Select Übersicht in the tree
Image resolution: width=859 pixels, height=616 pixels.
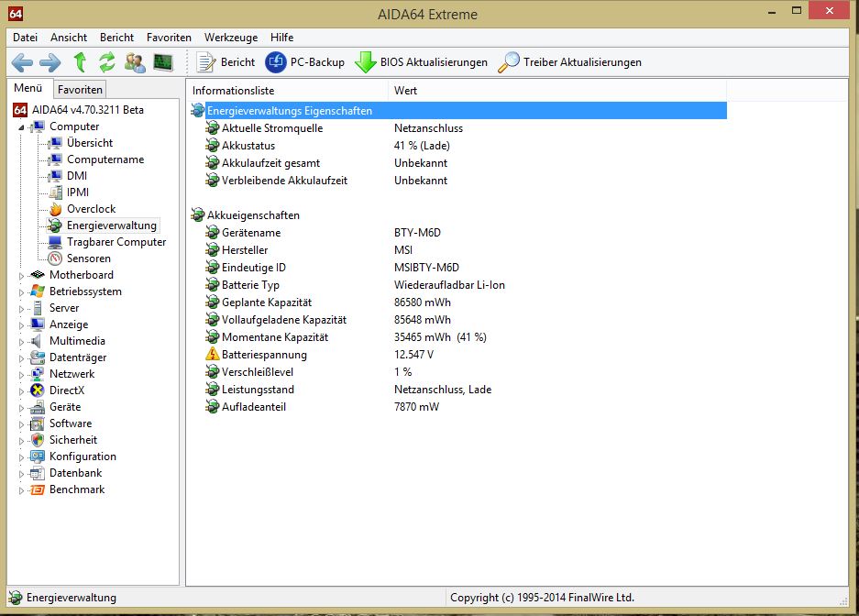(x=90, y=143)
